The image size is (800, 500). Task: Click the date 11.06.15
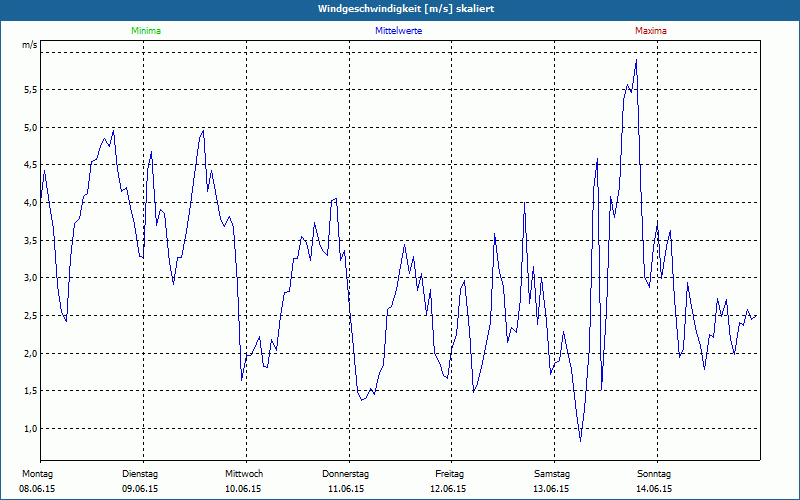(346, 489)
